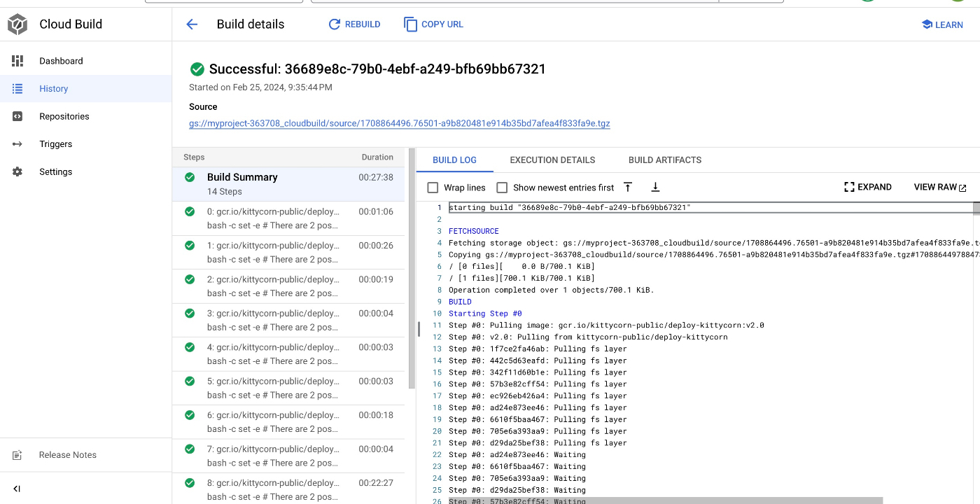Click the Steps column header
Screen dimensions: 980x504
tap(194, 157)
